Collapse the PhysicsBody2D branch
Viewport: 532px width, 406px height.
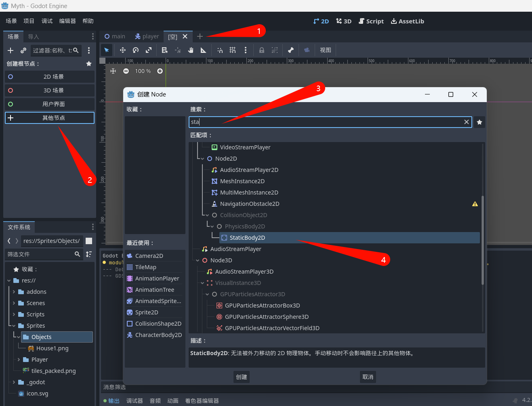click(212, 226)
